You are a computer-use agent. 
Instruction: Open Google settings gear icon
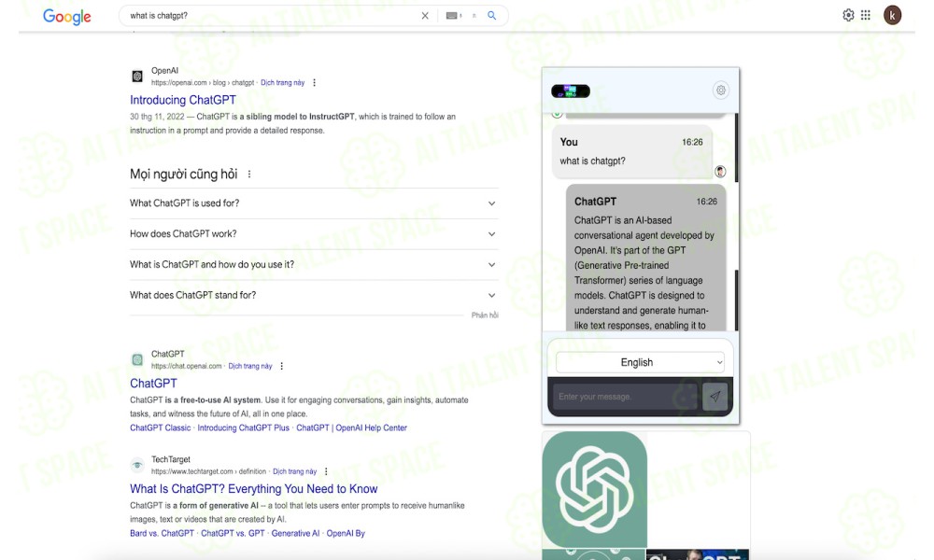848,15
